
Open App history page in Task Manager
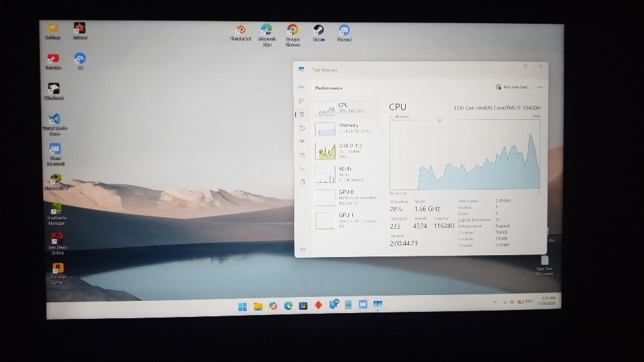click(x=302, y=128)
